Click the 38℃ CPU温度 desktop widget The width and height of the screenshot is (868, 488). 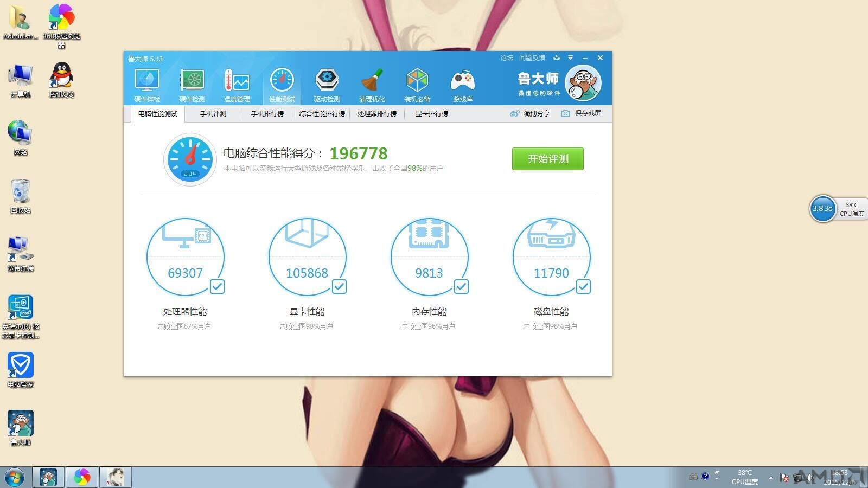pyautogui.click(x=852, y=209)
